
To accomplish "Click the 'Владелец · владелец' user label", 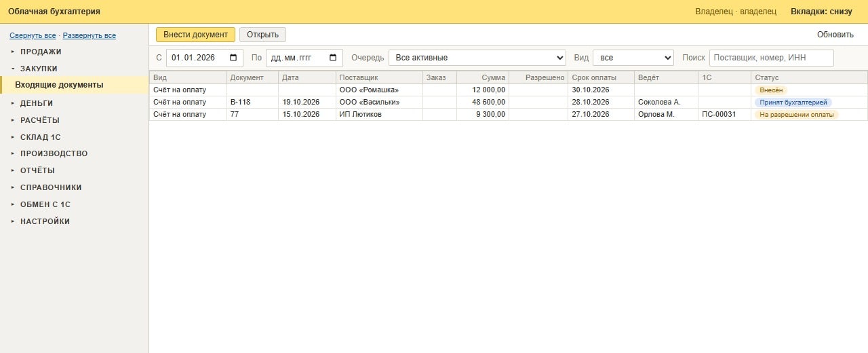I will tap(736, 12).
